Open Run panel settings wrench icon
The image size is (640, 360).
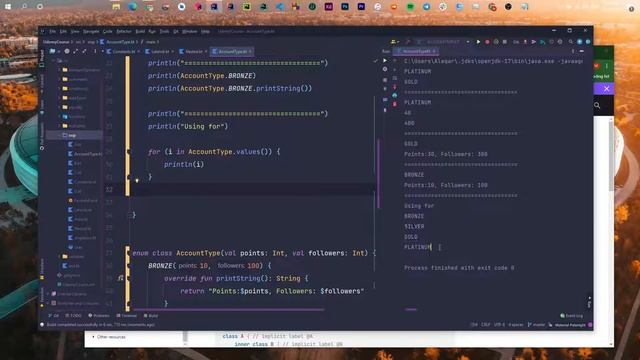(x=385, y=70)
